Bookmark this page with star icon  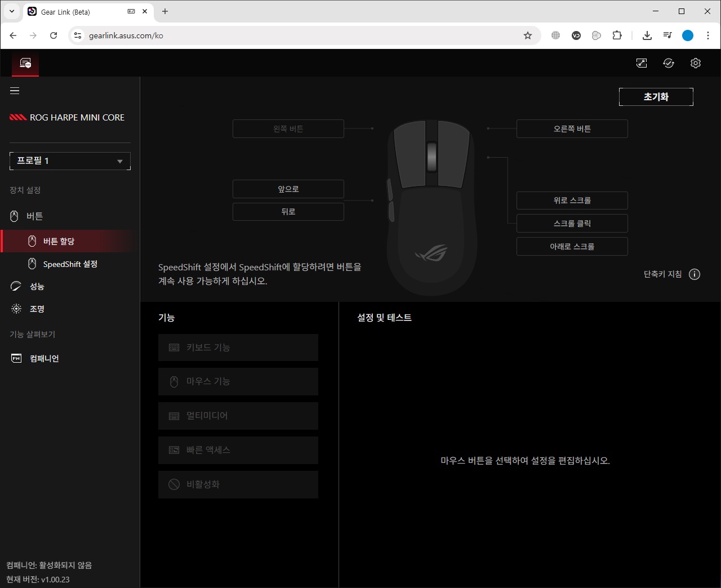point(528,35)
